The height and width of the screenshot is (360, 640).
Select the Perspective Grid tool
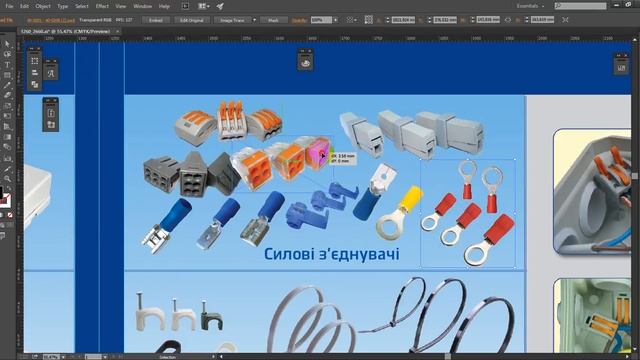tap(7, 127)
